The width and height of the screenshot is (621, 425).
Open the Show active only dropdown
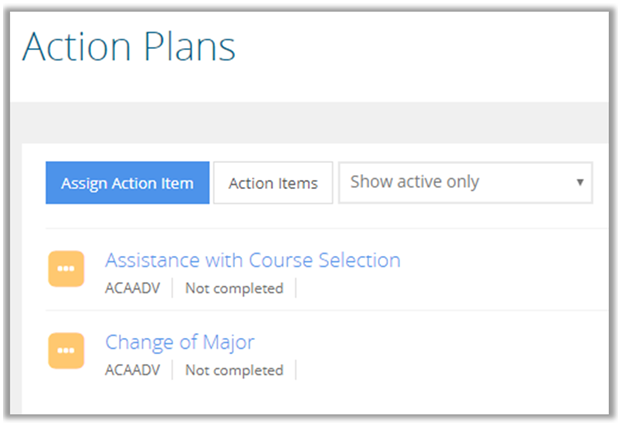(x=465, y=183)
